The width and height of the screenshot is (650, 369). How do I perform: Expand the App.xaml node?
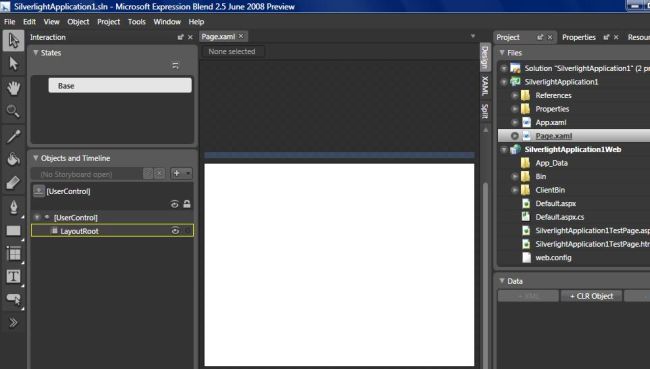pos(515,122)
